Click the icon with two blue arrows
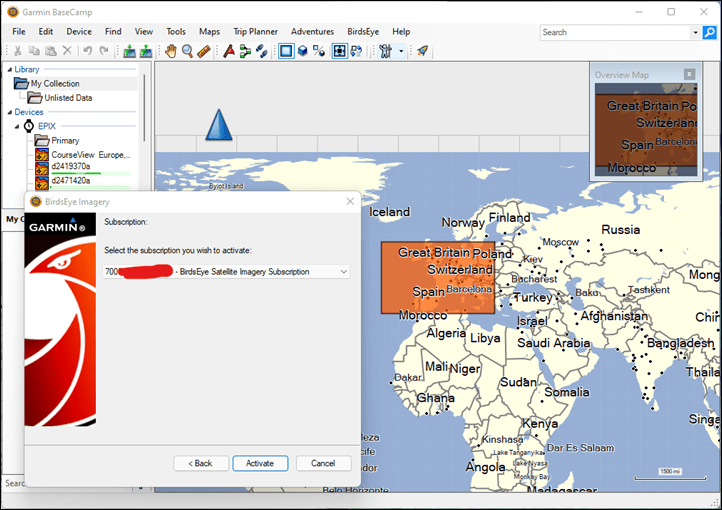Screen dimensions: 722x510 click(356, 51)
